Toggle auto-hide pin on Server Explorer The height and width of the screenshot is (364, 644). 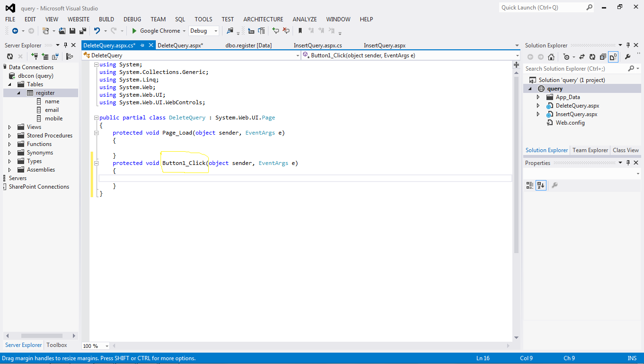tap(65, 45)
